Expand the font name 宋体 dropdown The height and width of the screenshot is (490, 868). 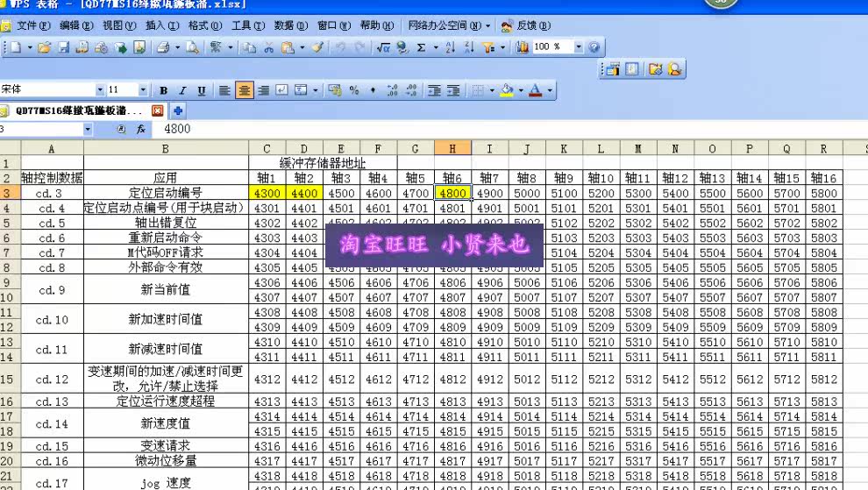point(100,89)
